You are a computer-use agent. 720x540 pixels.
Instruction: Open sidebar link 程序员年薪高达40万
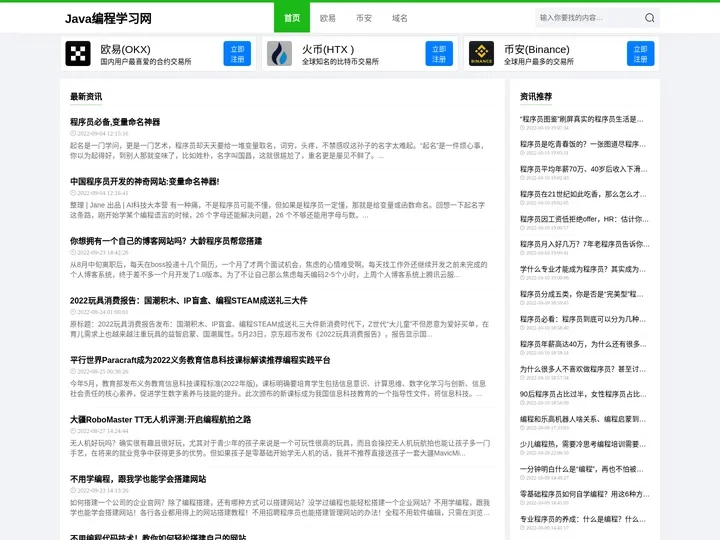click(x=583, y=344)
